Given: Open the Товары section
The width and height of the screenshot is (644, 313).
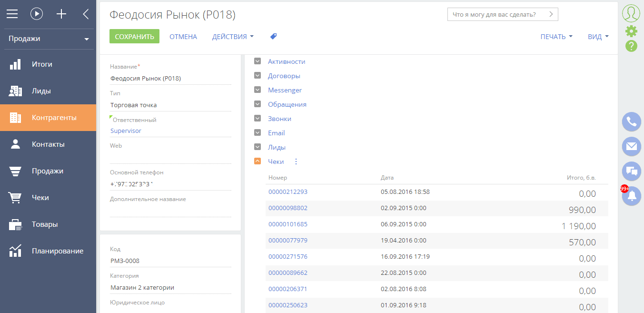Looking at the screenshot, I should pos(48,224).
